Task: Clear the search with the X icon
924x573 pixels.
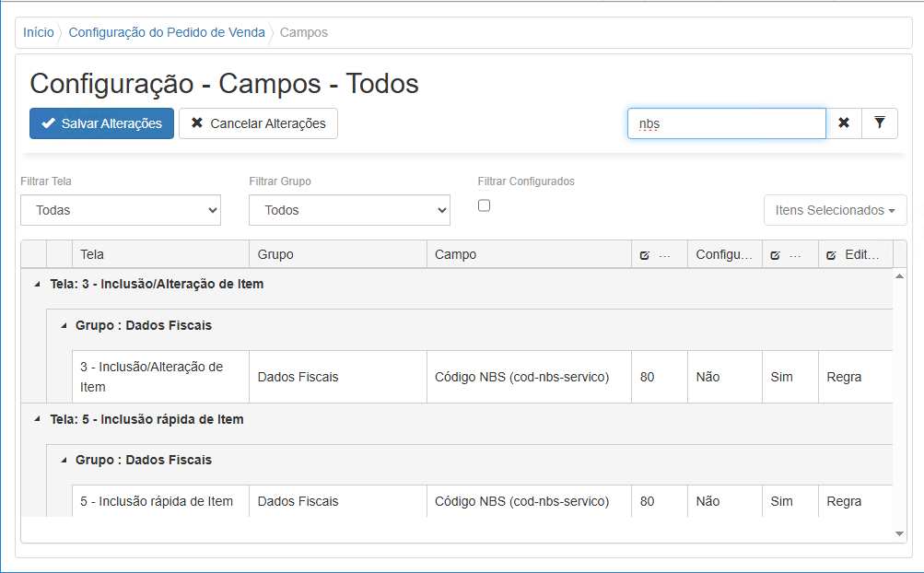Action: (x=844, y=123)
